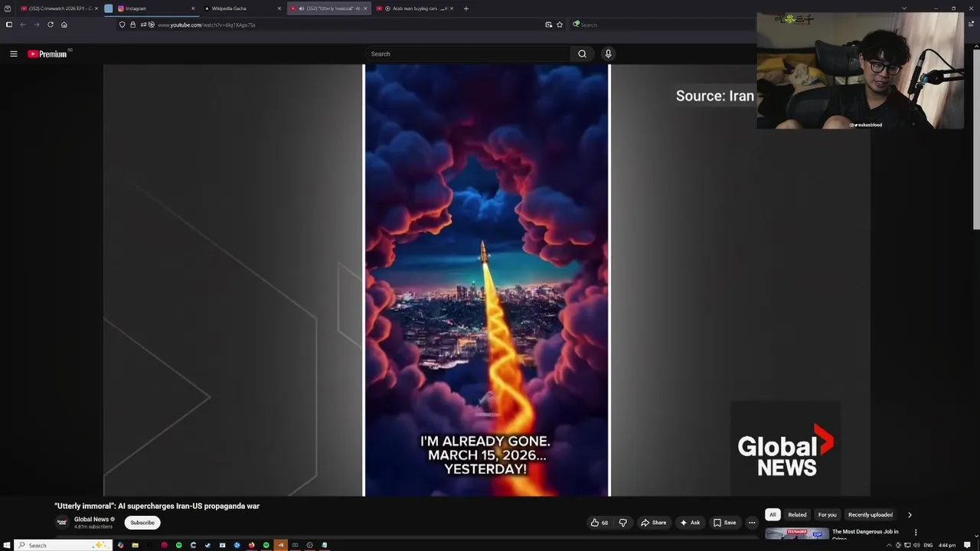Image resolution: width=980 pixels, height=551 pixels.
Task: Click Windows taskbar search box
Action: (64, 545)
